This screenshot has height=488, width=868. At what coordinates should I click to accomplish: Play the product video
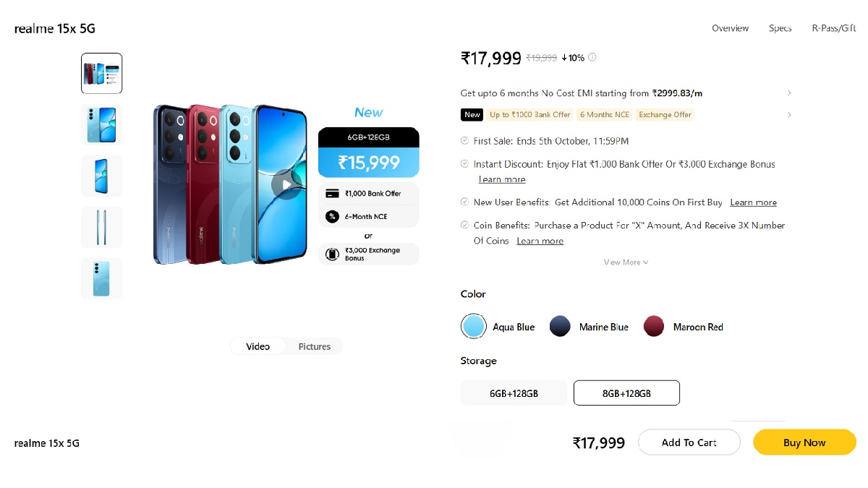[x=286, y=184]
